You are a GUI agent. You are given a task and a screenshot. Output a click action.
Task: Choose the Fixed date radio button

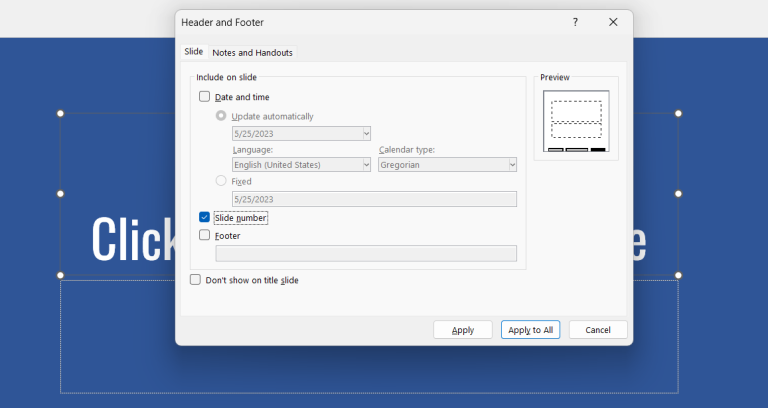[x=221, y=181]
